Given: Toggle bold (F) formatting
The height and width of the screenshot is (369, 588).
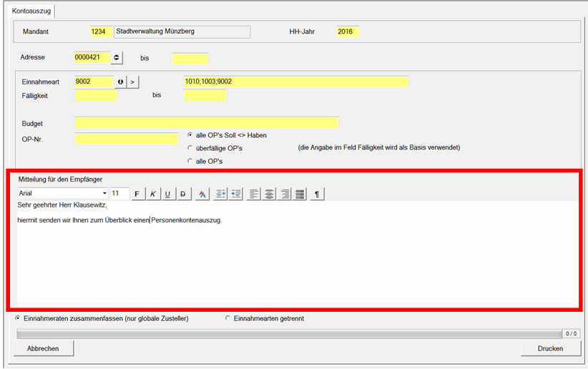Looking at the screenshot, I should 137,194.
